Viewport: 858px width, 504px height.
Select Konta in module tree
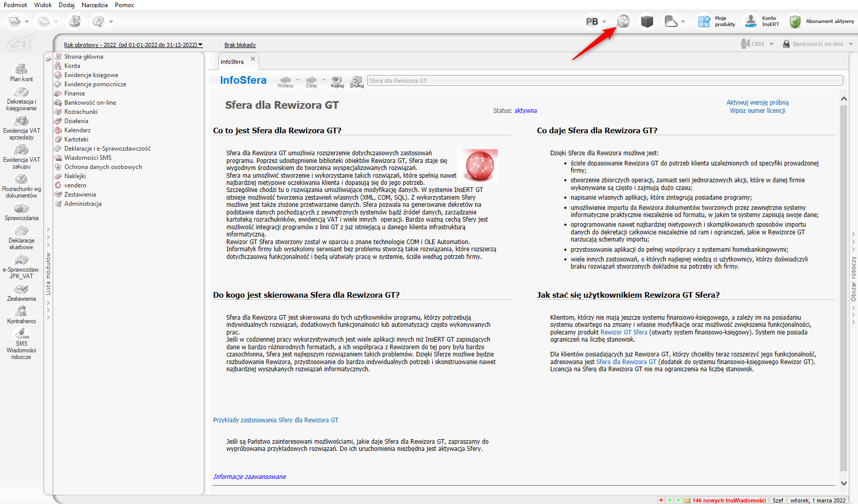(x=72, y=66)
